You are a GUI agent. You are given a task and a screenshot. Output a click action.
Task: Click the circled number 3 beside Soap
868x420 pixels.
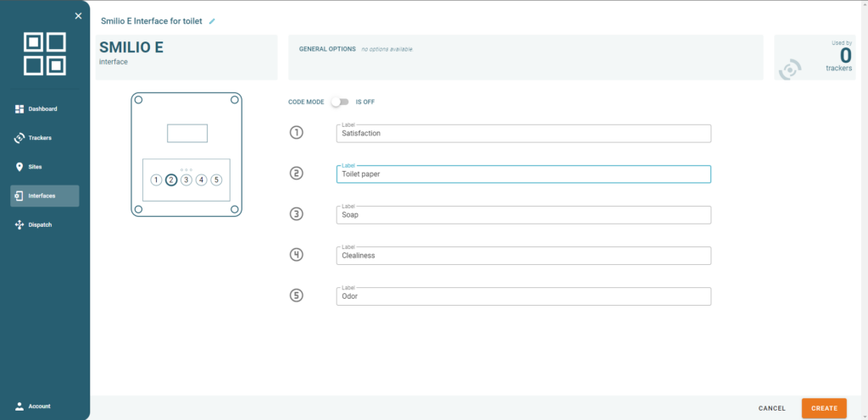(297, 214)
